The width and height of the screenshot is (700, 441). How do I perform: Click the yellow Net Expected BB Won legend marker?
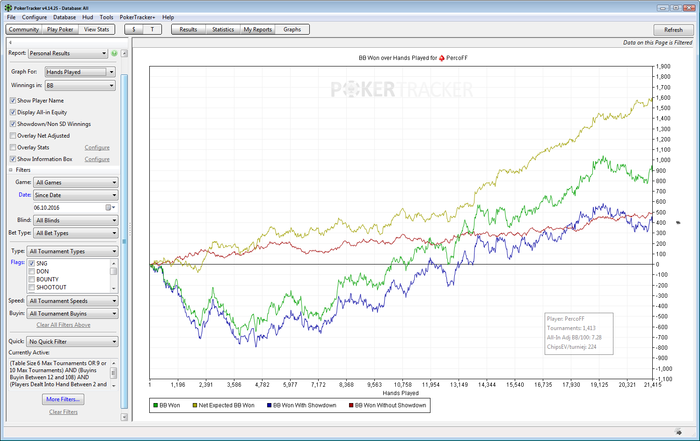click(x=195, y=405)
